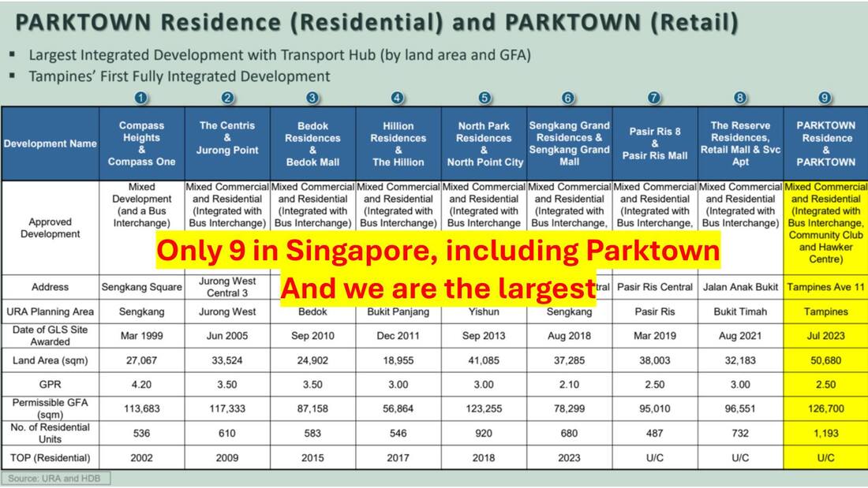
Task: Click the GFA value 113,683
Action: [142, 409]
